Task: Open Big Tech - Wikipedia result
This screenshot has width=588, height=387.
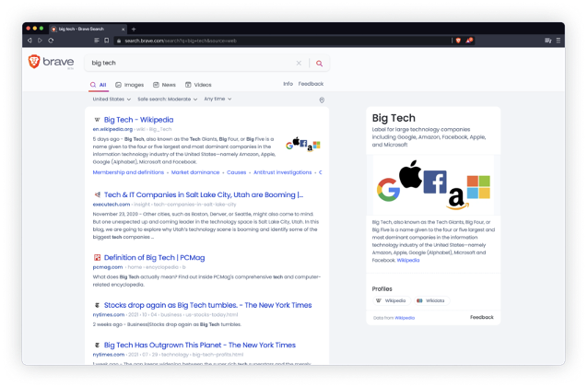Action: pos(139,120)
